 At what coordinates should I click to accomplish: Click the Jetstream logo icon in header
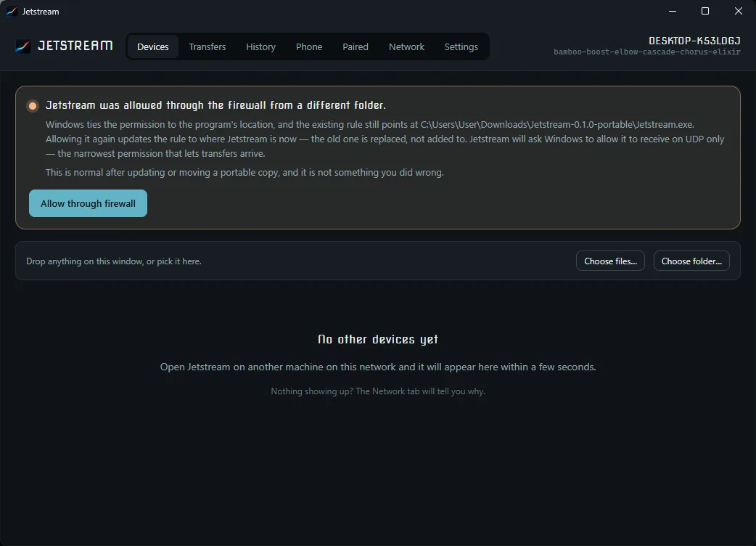pyautogui.click(x=22, y=46)
